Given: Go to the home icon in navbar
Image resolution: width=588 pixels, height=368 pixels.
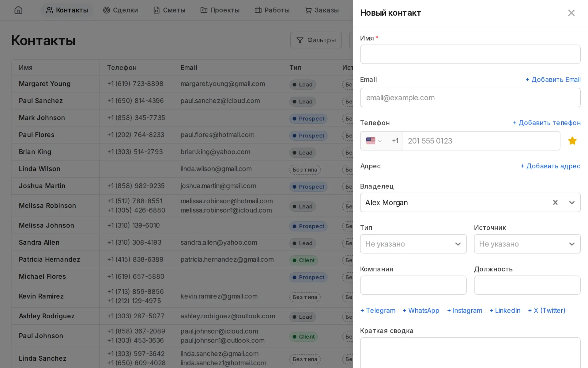Looking at the screenshot, I should coord(18,10).
